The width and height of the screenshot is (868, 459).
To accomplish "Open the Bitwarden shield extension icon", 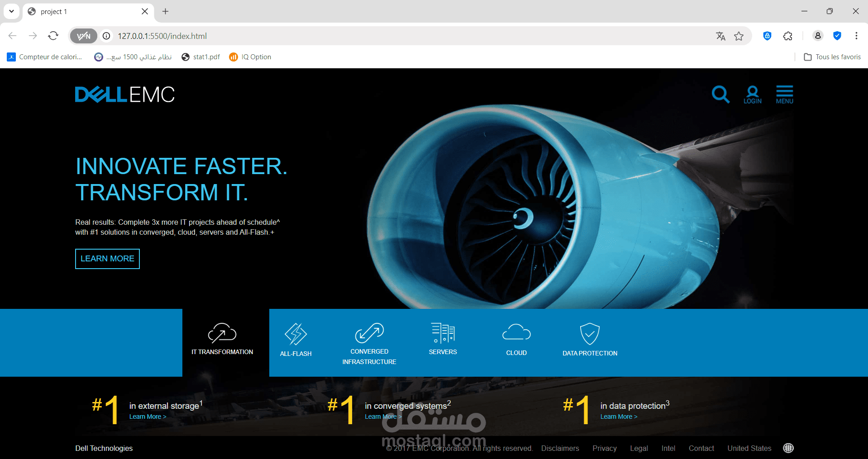I will point(767,36).
